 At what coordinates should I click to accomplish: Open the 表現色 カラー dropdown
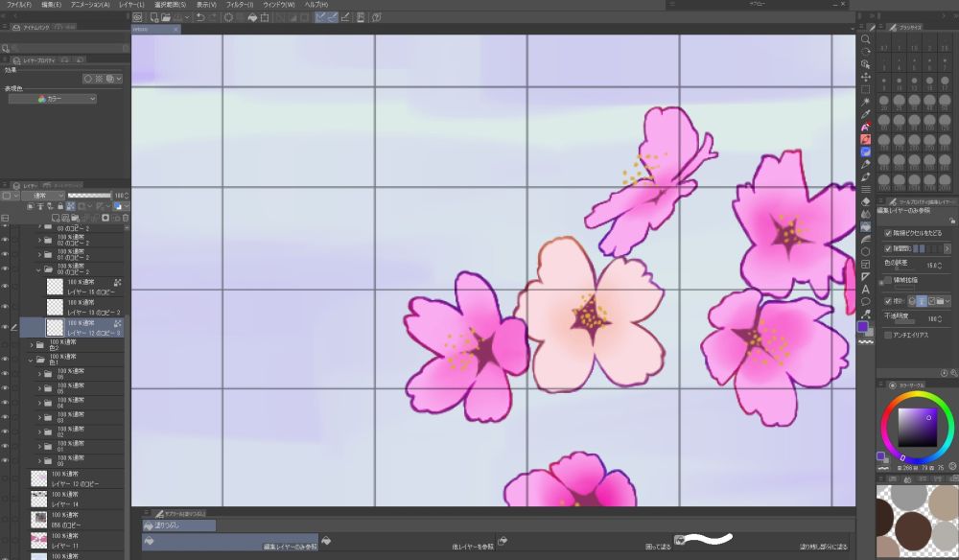point(53,99)
